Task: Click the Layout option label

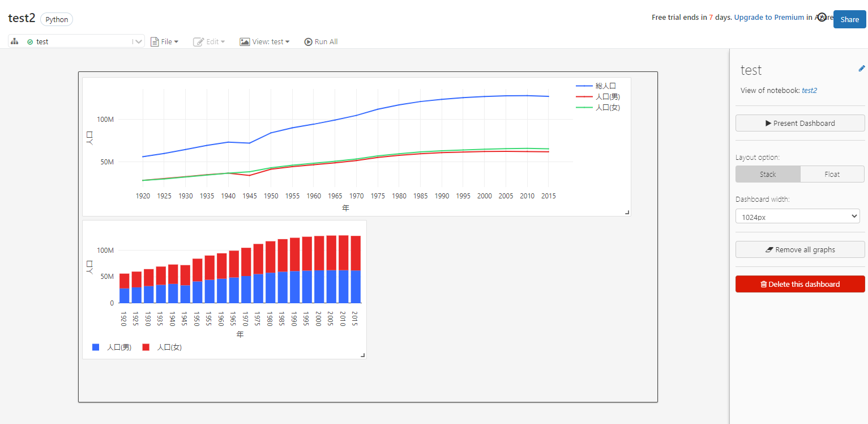Action: tap(757, 157)
